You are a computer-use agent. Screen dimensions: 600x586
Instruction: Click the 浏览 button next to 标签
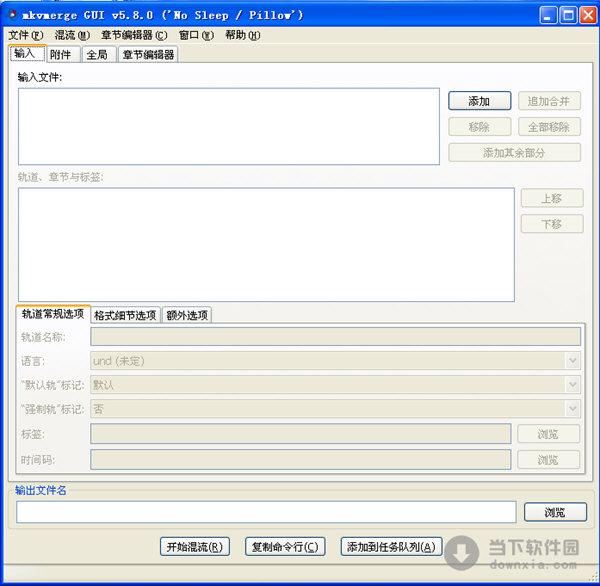pyautogui.click(x=548, y=434)
